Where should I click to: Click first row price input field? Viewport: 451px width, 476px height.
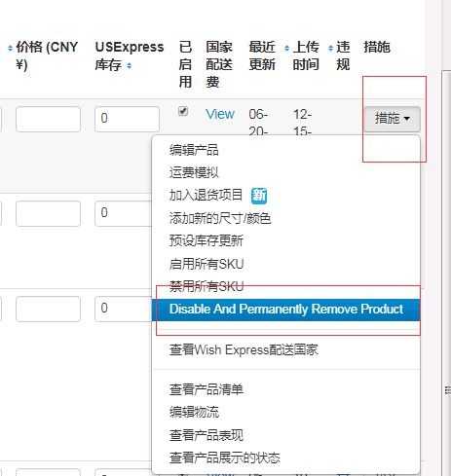[x=48, y=119]
